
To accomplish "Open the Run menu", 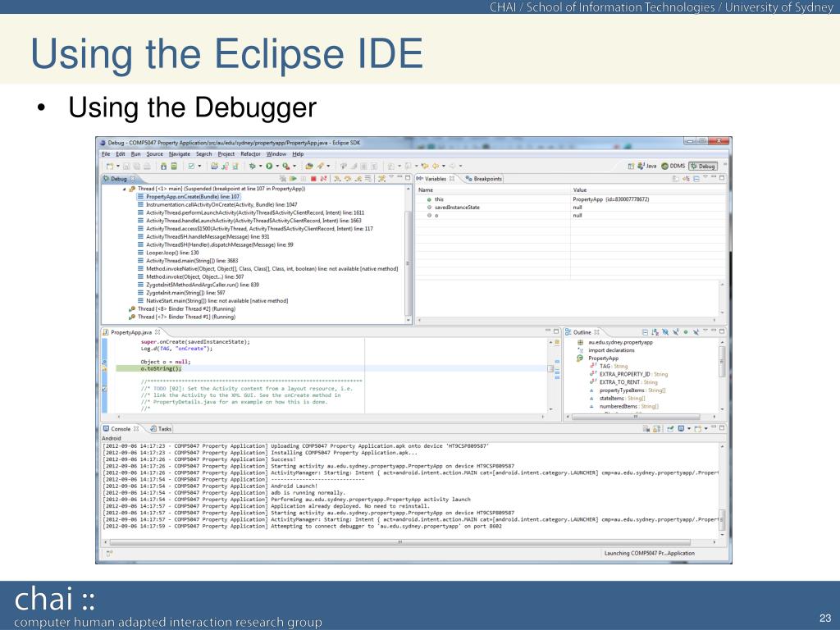I will click(135, 154).
